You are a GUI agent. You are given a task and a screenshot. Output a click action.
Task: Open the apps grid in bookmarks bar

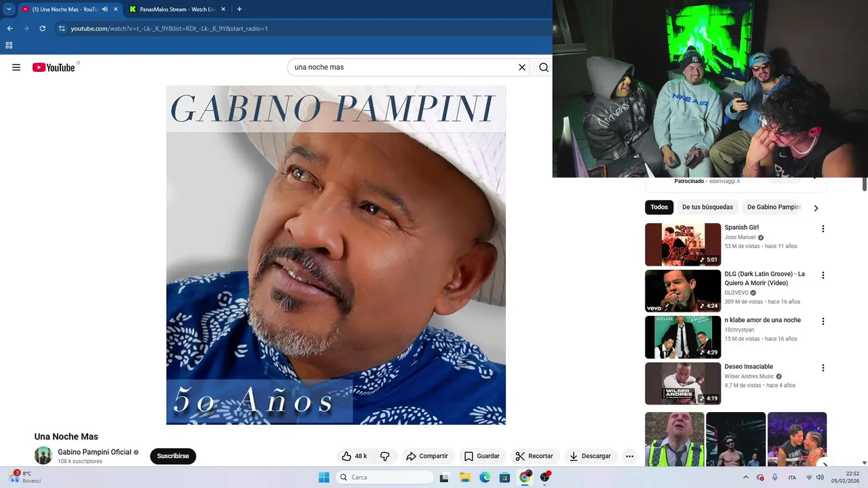tap(9, 45)
